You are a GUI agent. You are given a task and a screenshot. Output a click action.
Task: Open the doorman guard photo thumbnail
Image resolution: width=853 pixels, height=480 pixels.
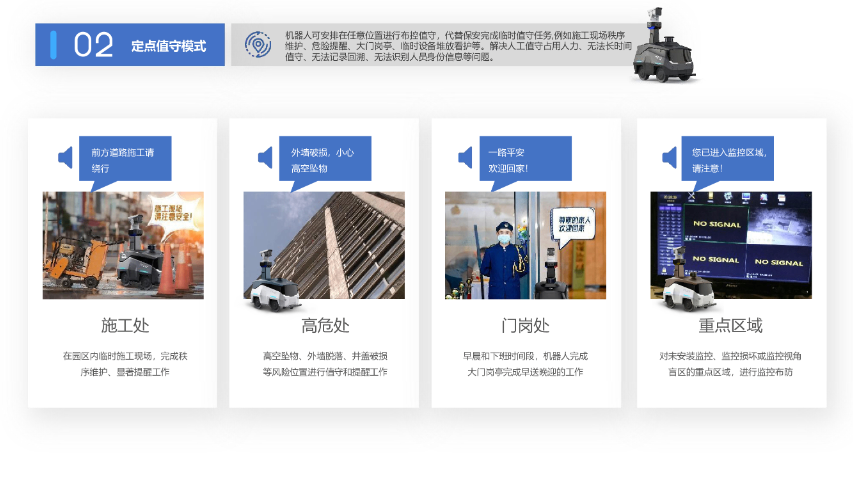[x=510, y=245]
